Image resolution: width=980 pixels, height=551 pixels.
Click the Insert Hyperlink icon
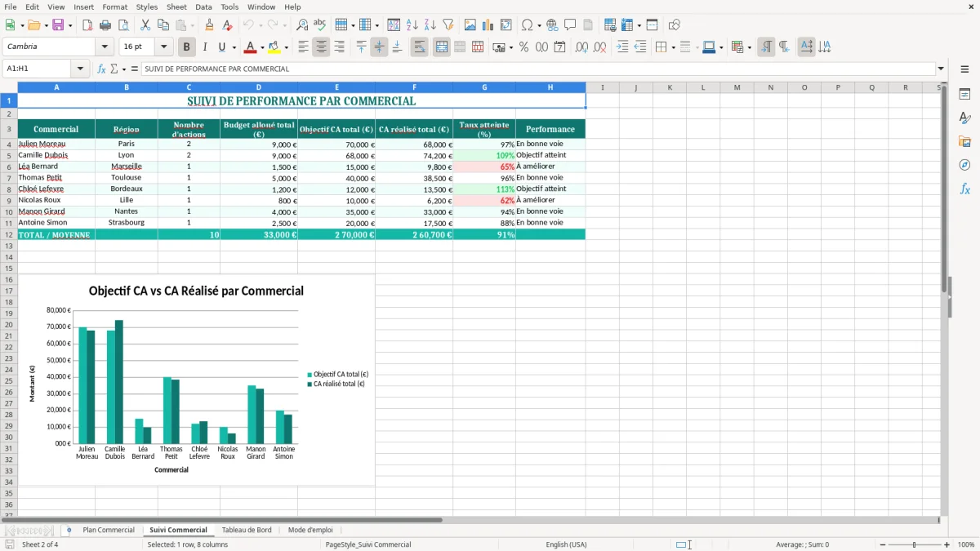[552, 25]
